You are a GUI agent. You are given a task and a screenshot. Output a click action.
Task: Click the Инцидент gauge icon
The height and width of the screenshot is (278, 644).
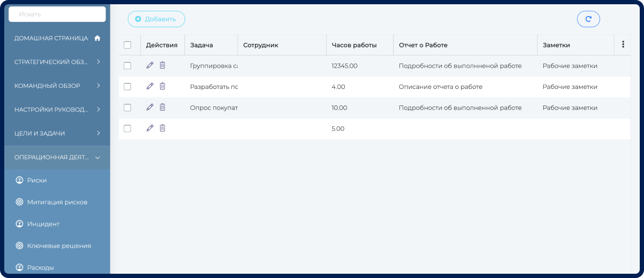[20, 224]
